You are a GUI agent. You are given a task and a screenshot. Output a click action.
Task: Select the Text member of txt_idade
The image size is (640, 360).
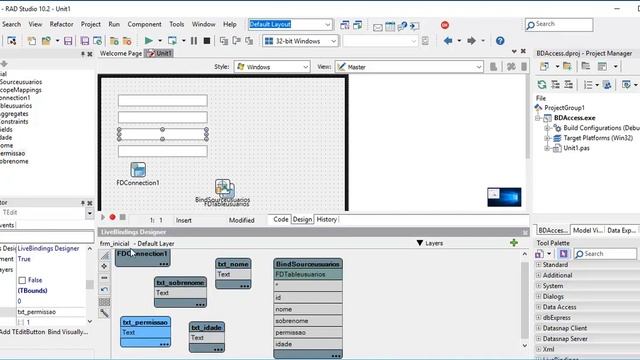[207, 338]
